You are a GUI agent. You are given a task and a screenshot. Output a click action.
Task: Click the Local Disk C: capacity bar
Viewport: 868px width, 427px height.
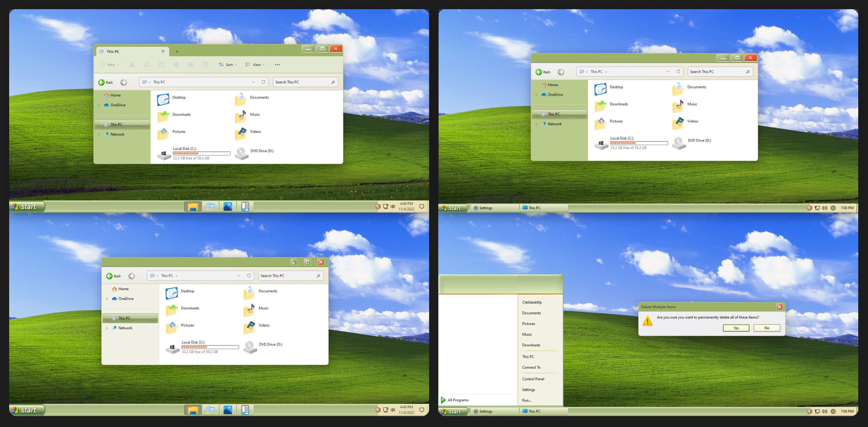[x=202, y=153]
